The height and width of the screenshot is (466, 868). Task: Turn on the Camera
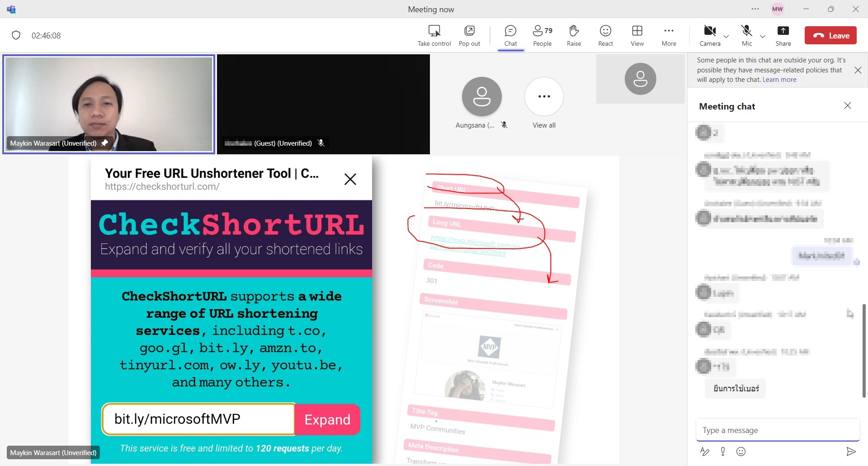click(x=710, y=36)
